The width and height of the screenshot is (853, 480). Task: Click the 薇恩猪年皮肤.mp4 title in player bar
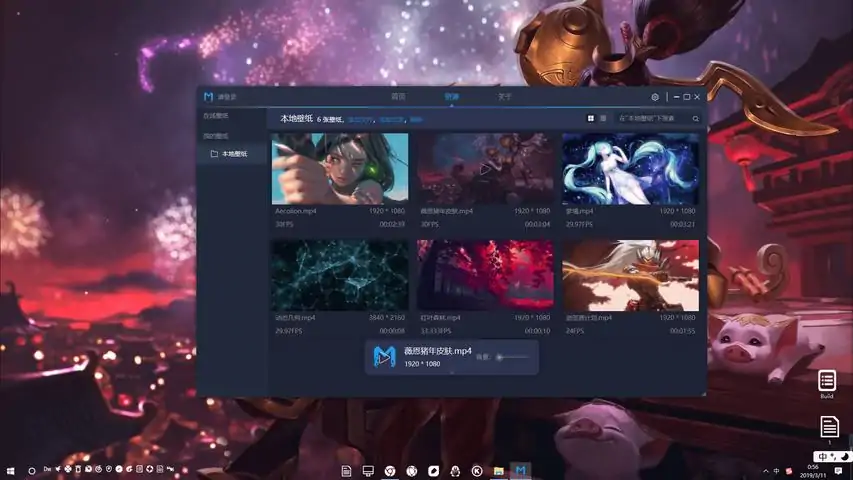tap(438, 351)
